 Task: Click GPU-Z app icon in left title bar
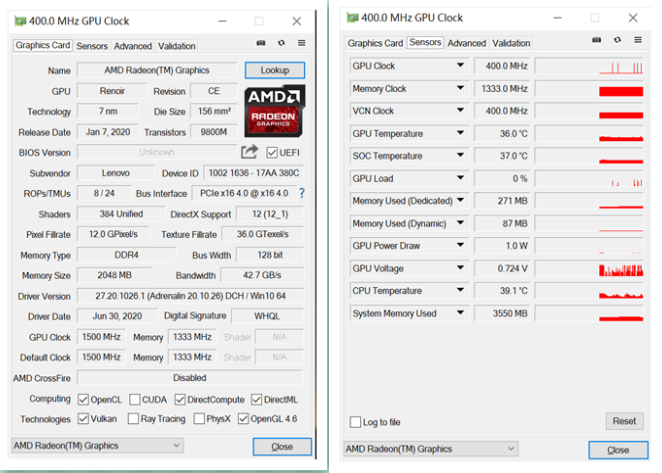(20, 21)
